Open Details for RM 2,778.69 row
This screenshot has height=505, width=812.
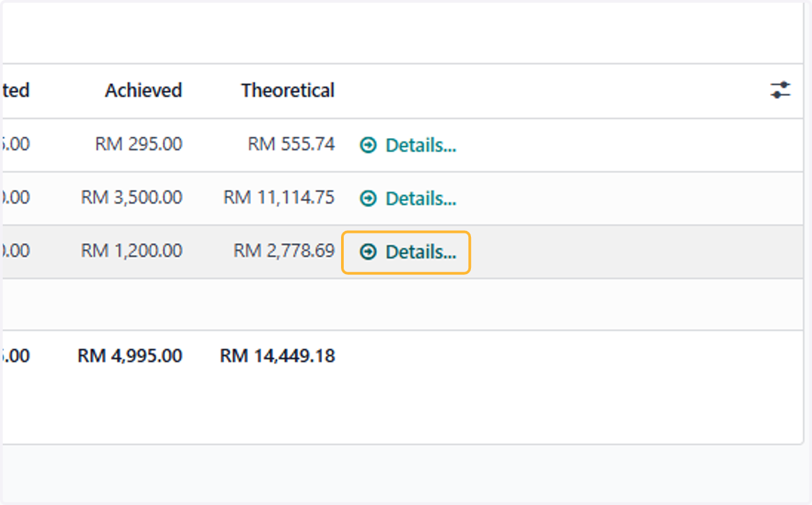tap(407, 252)
